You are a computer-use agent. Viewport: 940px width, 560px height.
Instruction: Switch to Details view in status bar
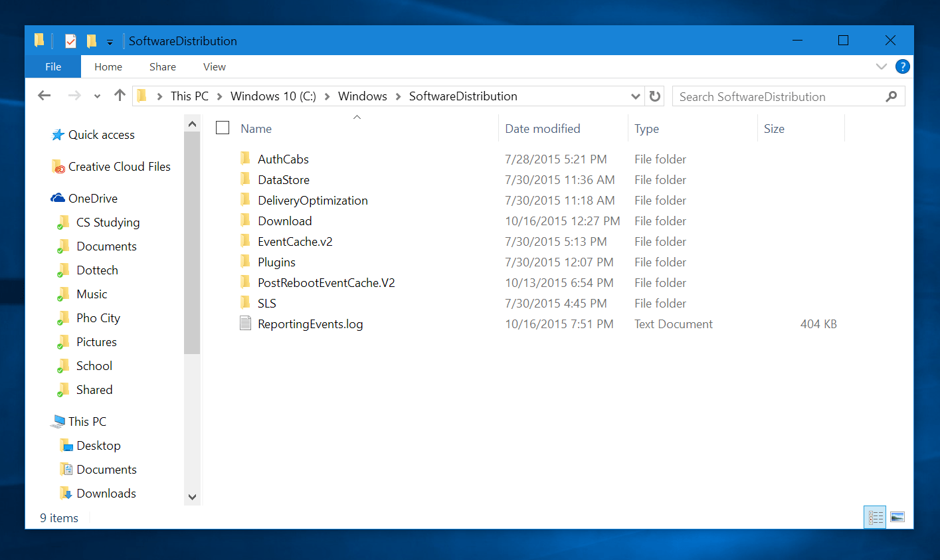click(876, 517)
